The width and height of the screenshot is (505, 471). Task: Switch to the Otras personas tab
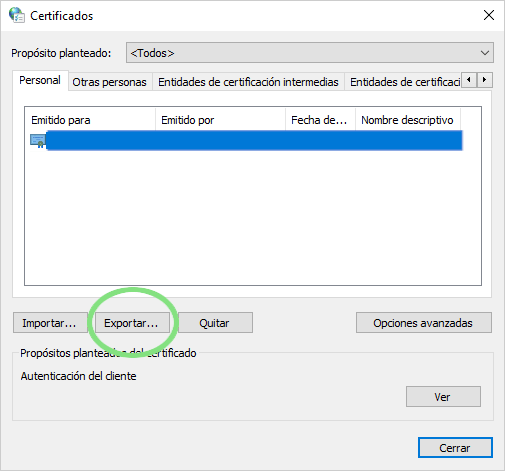click(110, 82)
